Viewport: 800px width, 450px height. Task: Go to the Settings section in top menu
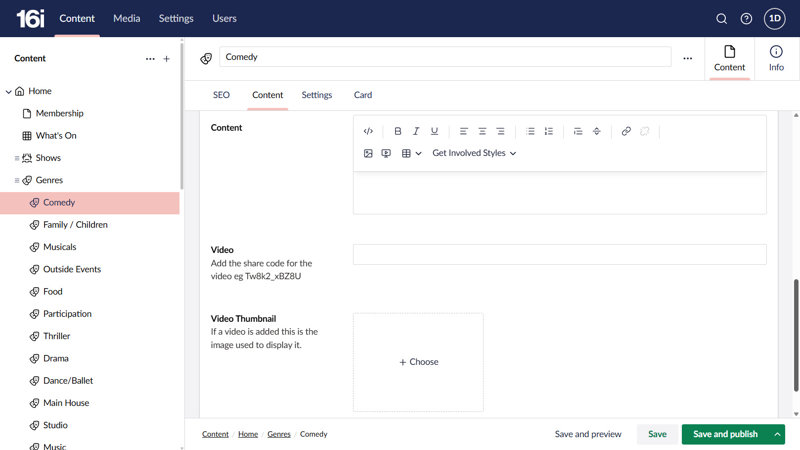(x=176, y=18)
